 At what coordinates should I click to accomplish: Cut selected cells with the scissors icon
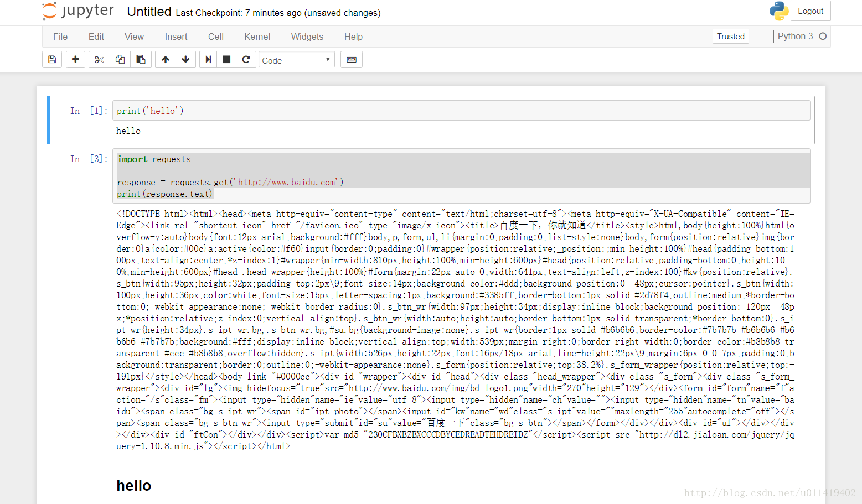(99, 60)
